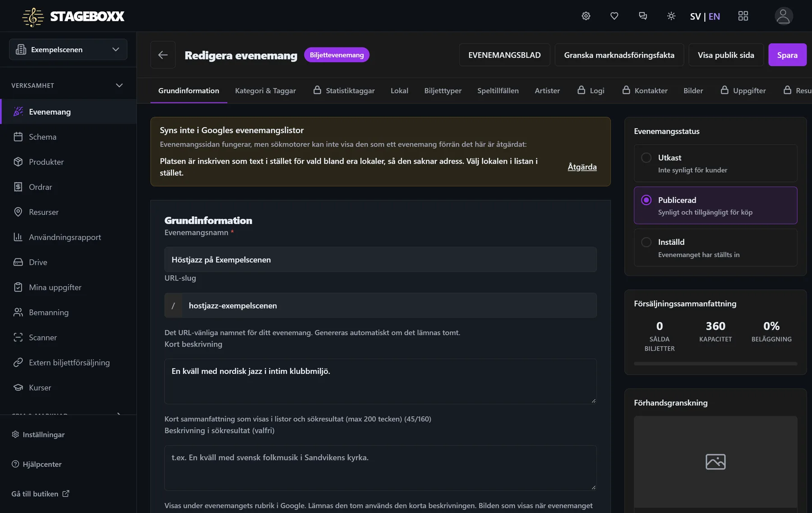The width and height of the screenshot is (812, 513).
Task: Select the Utkast status option
Action: click(x=715, y=163)
